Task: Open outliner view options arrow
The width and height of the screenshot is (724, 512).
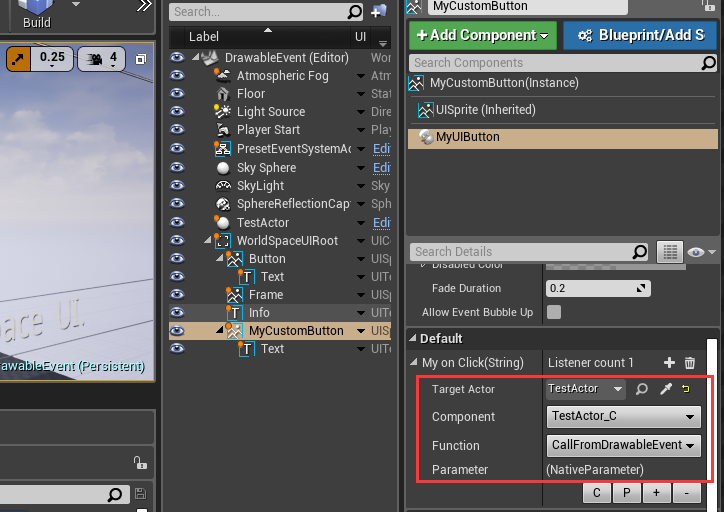Action: (383, 43)
